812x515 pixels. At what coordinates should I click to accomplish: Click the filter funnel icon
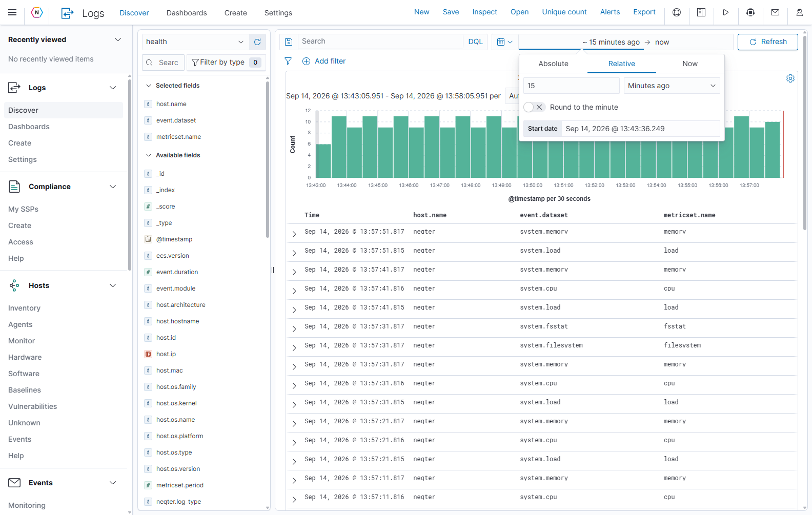pos(288,61)
